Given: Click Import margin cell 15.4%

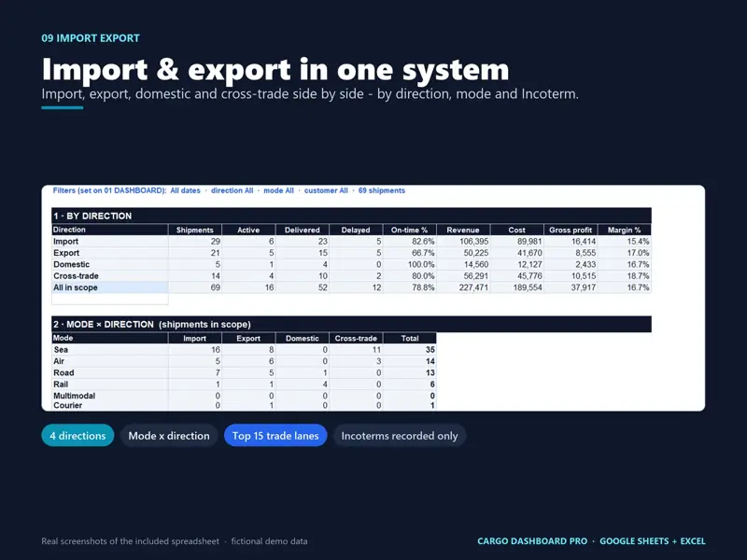Looking at the screenshot, I should [624, 242].
